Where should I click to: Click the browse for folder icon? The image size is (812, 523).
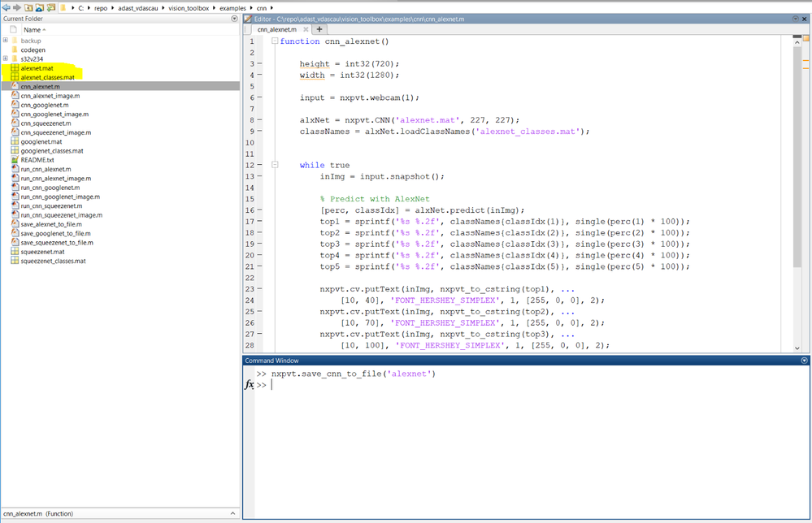click(39, 8)
